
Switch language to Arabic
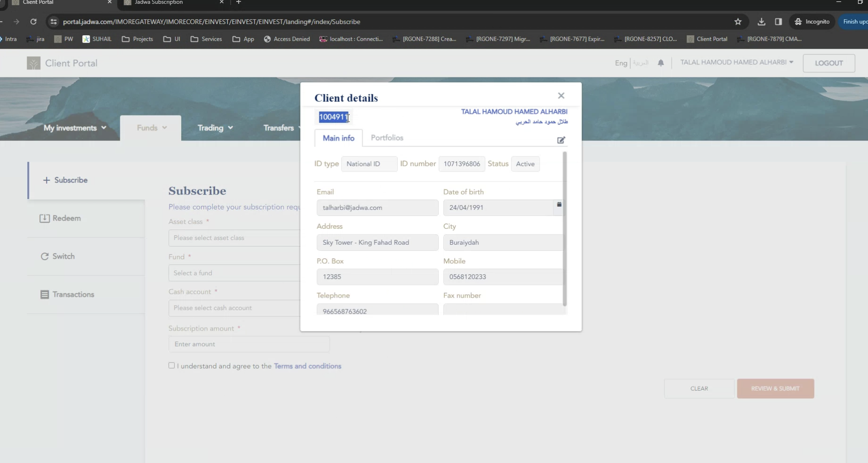coord(640,63)
